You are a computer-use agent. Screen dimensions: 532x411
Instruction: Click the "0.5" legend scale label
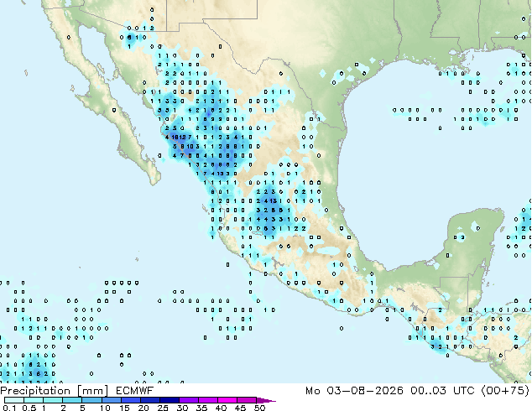coord(29,408)
